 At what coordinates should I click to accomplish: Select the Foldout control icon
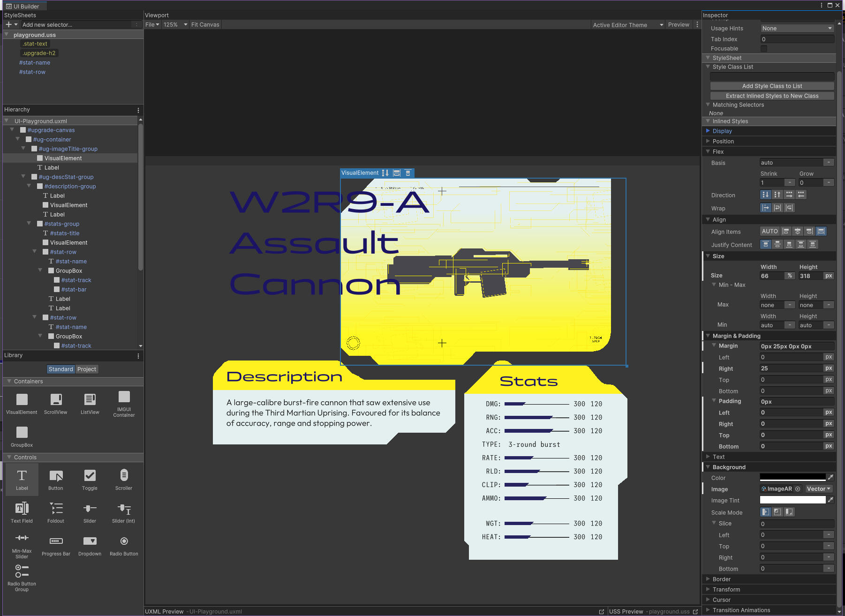(56, 509)
